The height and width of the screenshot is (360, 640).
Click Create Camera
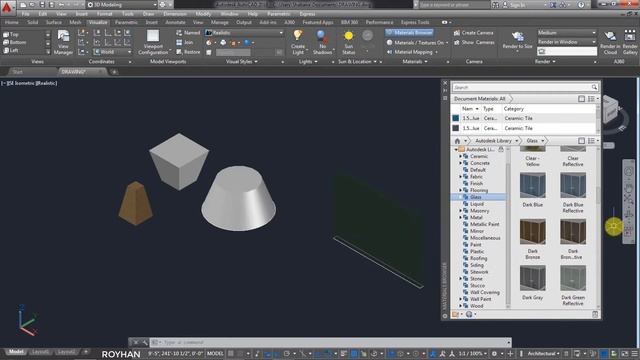473,33
